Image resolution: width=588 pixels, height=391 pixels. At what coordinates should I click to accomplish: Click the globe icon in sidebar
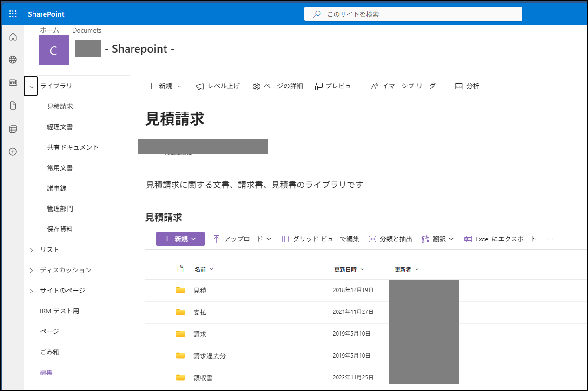coord(13,60)
